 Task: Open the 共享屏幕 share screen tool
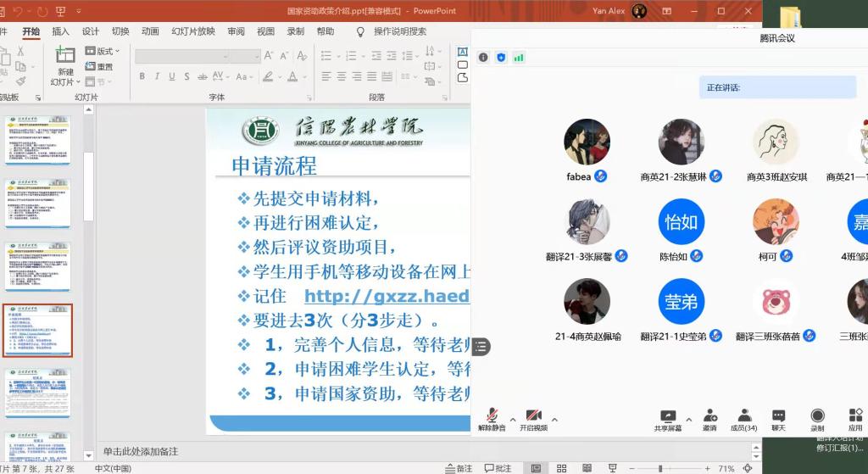[667, 418]
